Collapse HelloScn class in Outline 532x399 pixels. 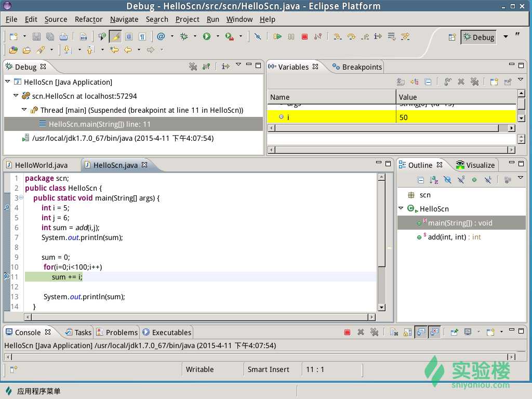401,208
